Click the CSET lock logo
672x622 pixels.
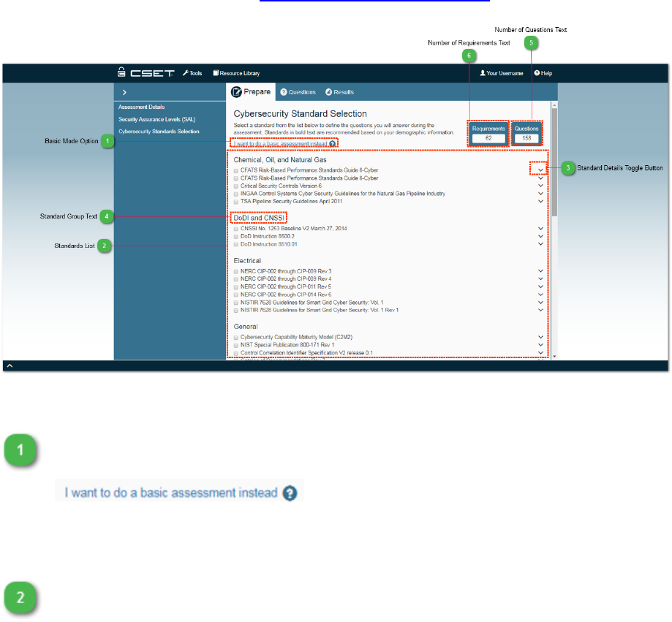coord(146,72)
